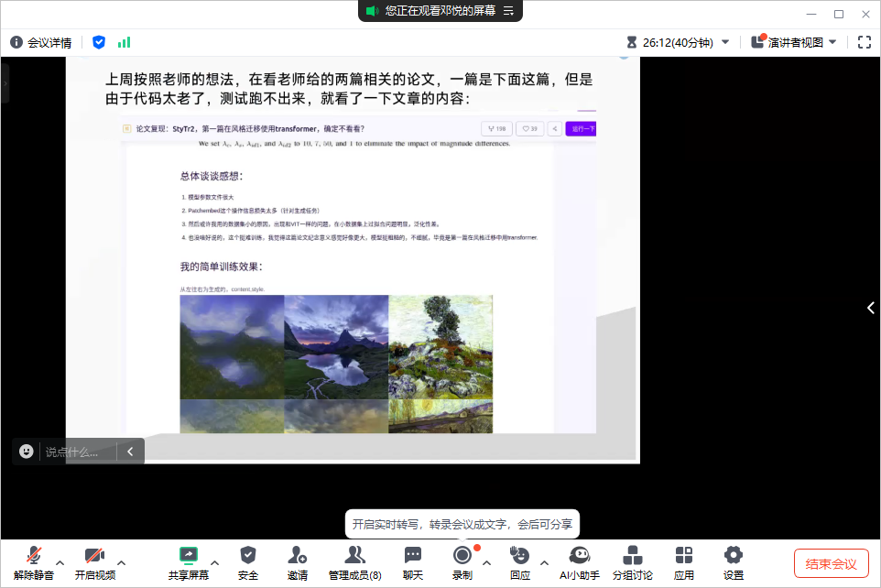Open 分组讨论 breakout rooms

633,562
